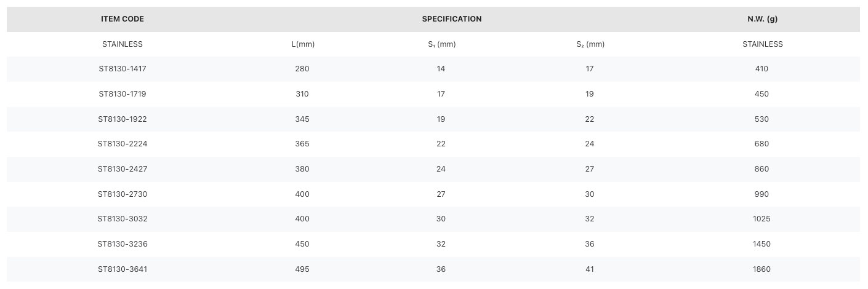
Task: Click the 1025 net weight cell
Action: (x=762, y=219)
